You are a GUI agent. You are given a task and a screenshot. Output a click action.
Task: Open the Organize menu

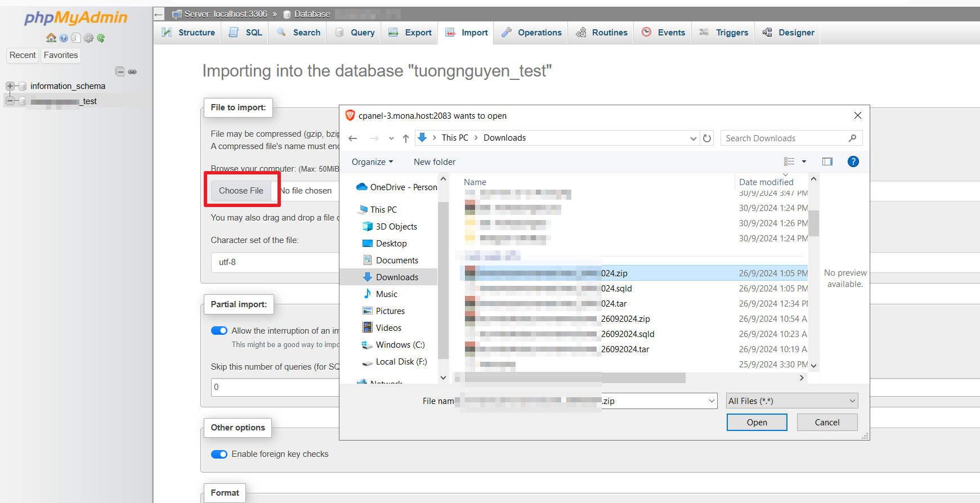coord(372,162)
